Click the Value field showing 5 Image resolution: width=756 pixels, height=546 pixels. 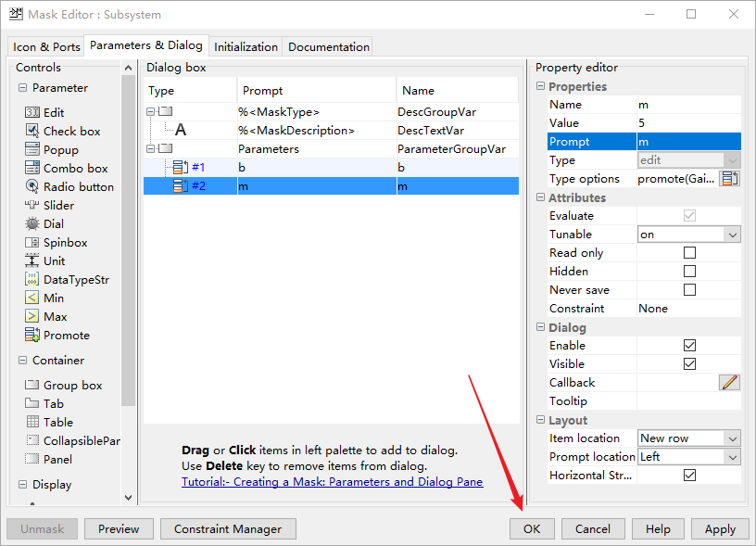[x=688, y=123]
